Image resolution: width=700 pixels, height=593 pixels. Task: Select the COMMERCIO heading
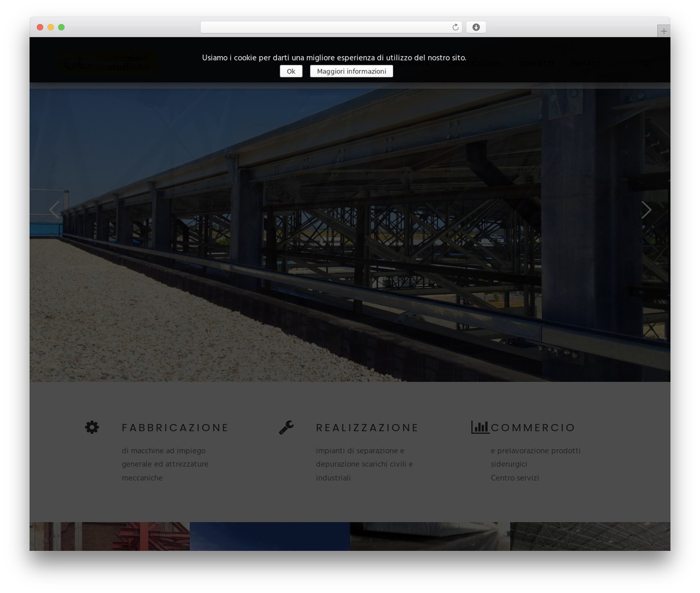pos(533,427)
